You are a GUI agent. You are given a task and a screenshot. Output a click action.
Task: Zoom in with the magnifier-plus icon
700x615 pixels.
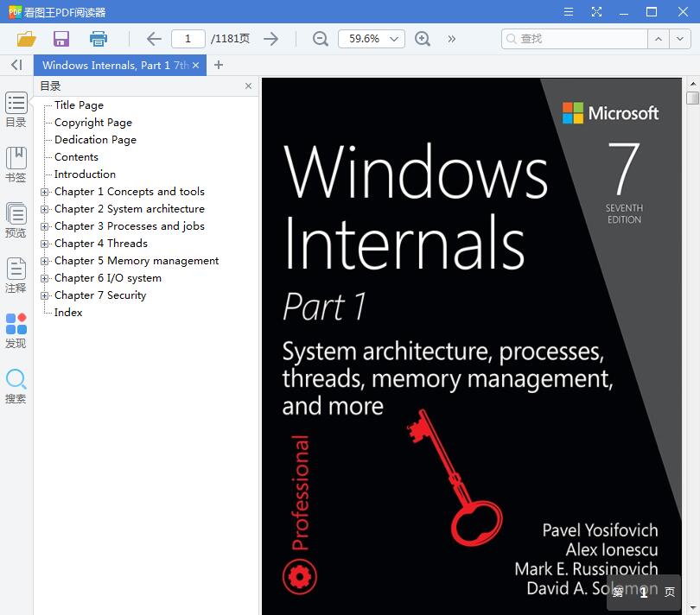coord(421,38)
